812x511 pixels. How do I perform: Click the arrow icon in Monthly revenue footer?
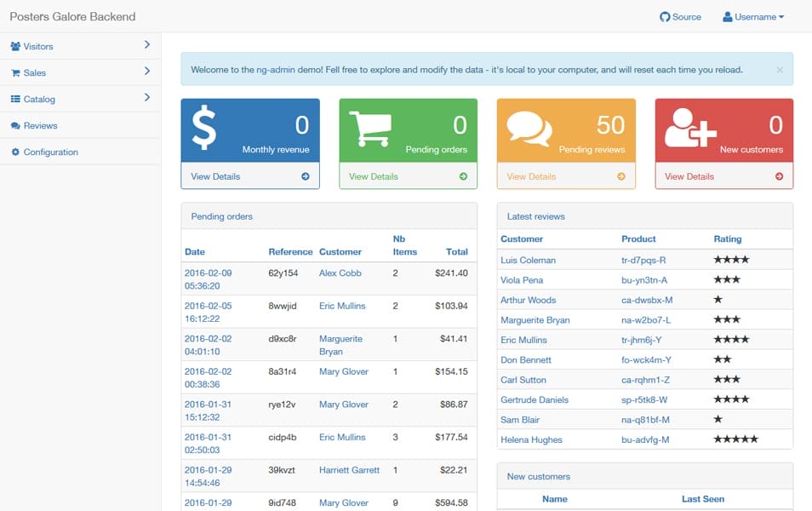305,177
